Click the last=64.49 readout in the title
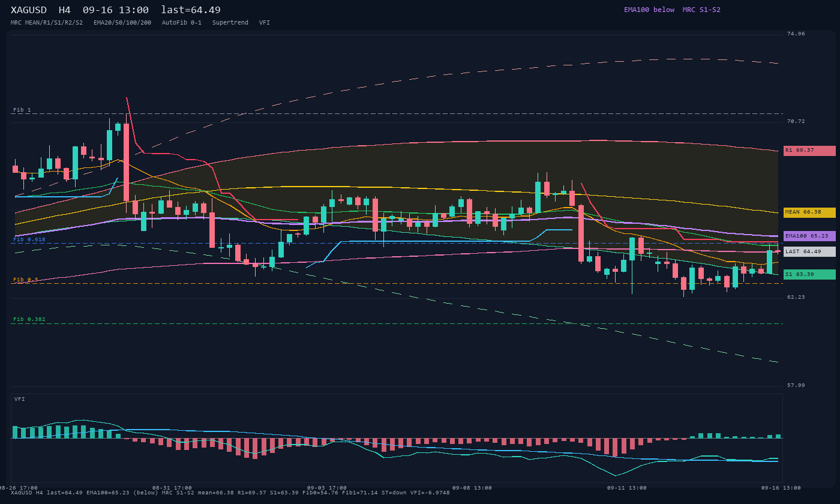The height and width of the screenshot is (504, 840). pyautogui.click(x=191, y=10)
